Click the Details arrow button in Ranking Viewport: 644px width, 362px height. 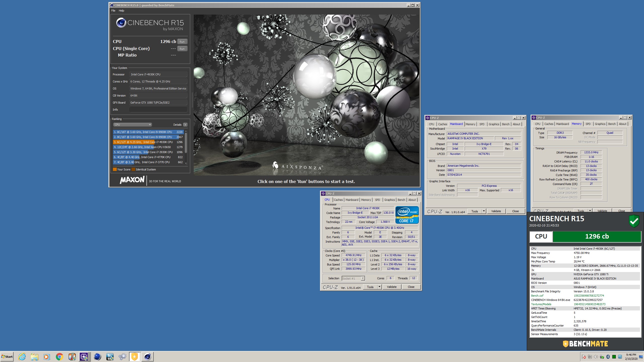point(185,125)
